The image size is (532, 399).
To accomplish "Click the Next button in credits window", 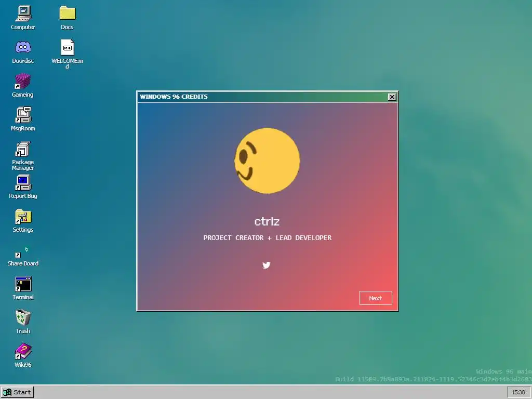I will point(376,298).
